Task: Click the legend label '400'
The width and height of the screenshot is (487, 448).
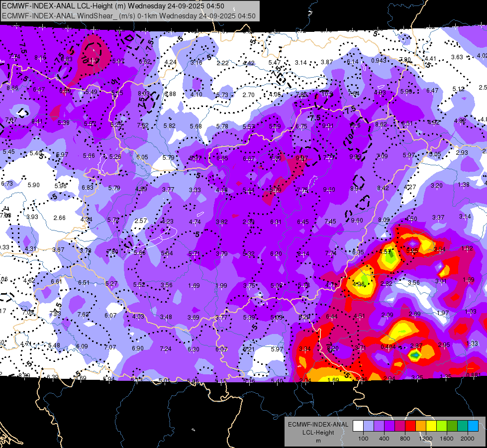Action: click(384, 439)
